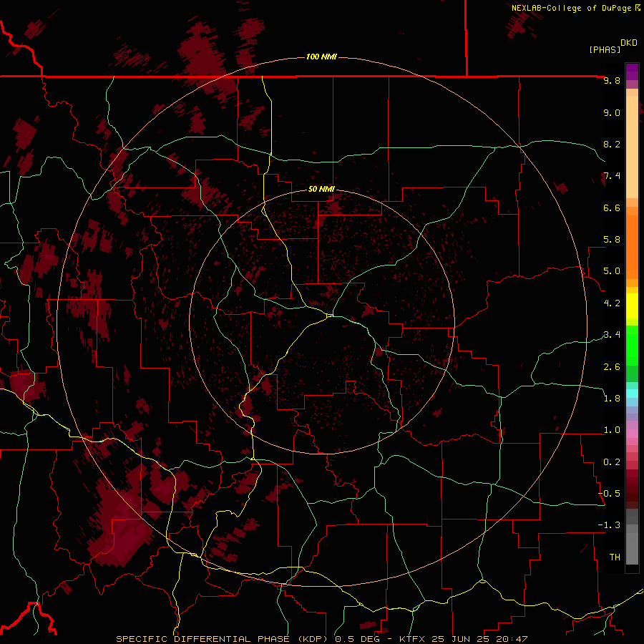Click the 100 NMI range ring label

click(x=321, y=57)
